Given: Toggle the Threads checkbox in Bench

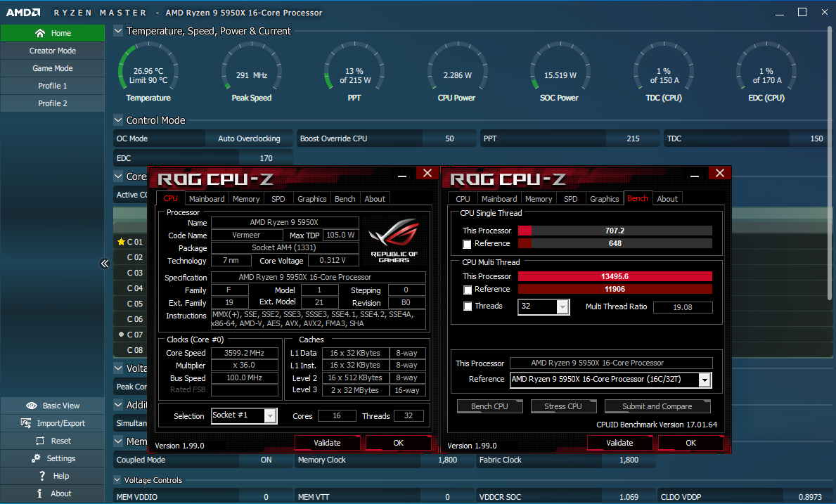Looking at the screenshot, I should pyautogui.click(x=468, y=306).
